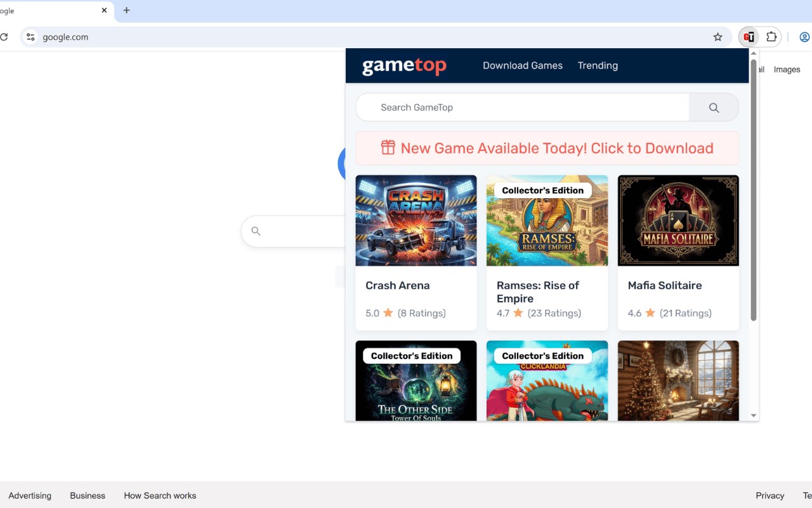Click the Google search input box
This screenshot has width=812, height=508.
(293, 231)
